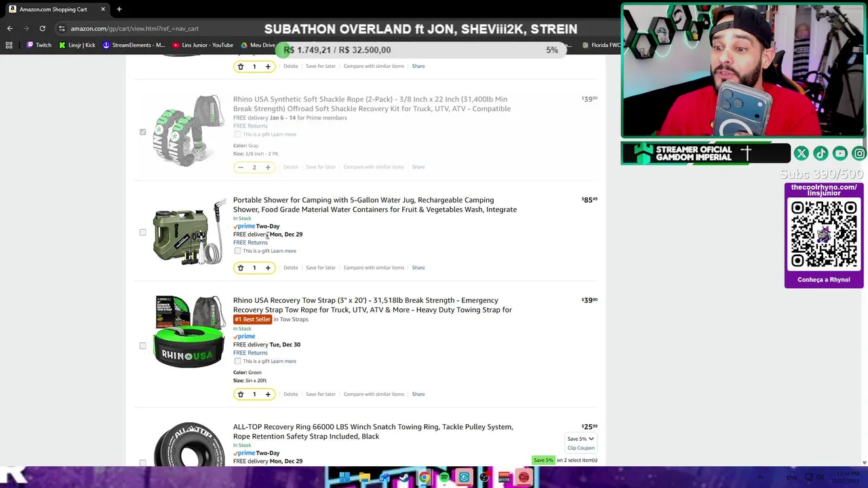
Task: Click Learn more beside Portable Shower gift option
Action: [x=283, y=251]
